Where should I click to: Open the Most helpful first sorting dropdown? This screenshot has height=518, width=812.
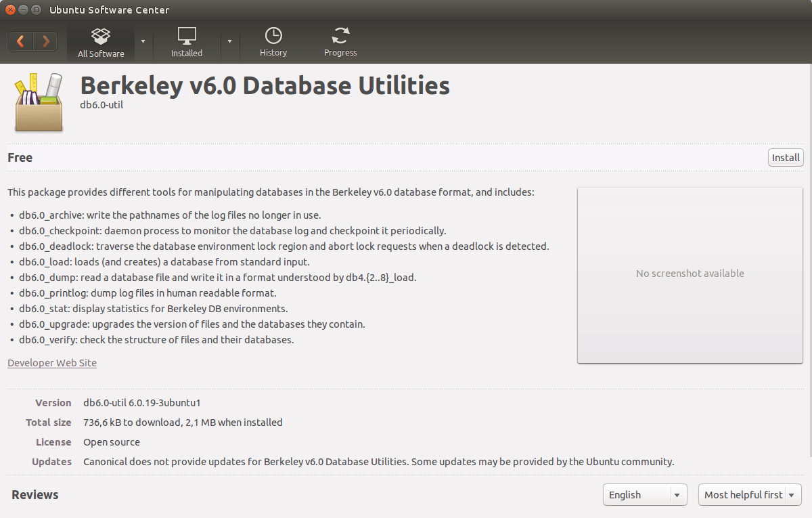(x=750, y=495)
